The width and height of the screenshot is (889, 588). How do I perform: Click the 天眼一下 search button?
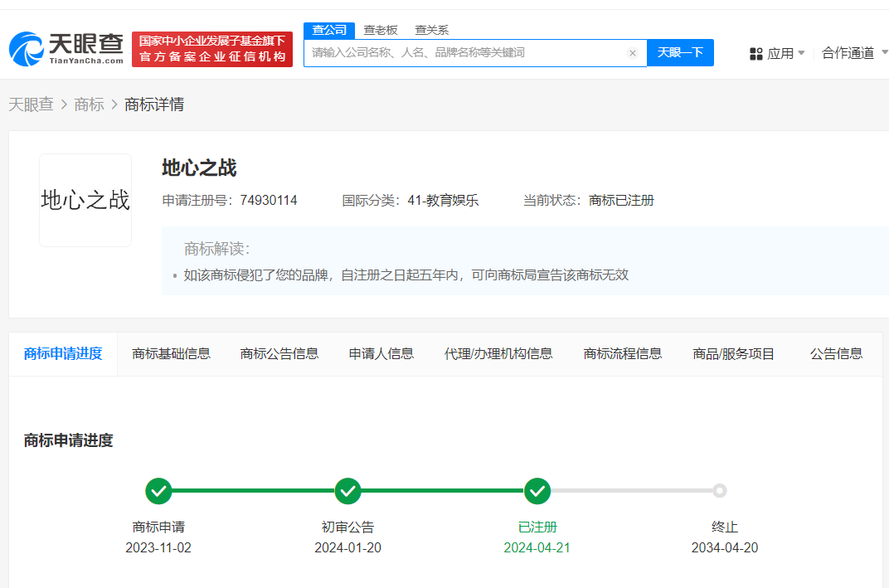click(680, 52)
